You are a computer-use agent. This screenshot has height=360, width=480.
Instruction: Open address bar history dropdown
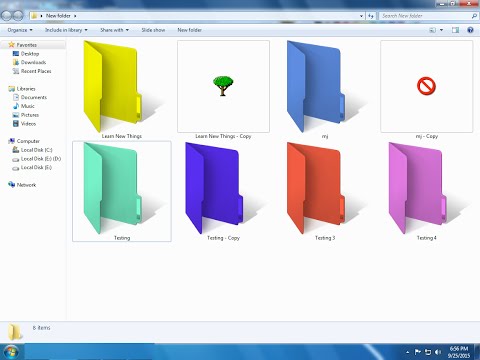[361, 16]
